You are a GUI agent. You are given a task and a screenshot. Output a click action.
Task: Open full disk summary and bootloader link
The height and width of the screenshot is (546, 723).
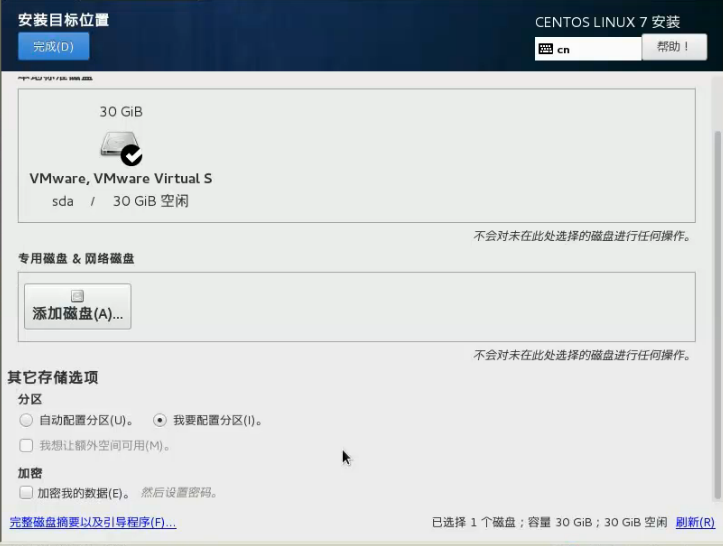coord(93,522)
